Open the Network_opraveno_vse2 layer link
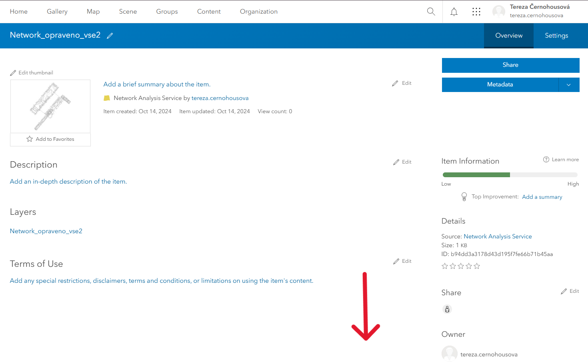Screen dimensions: 588x364 pos(46,231)
